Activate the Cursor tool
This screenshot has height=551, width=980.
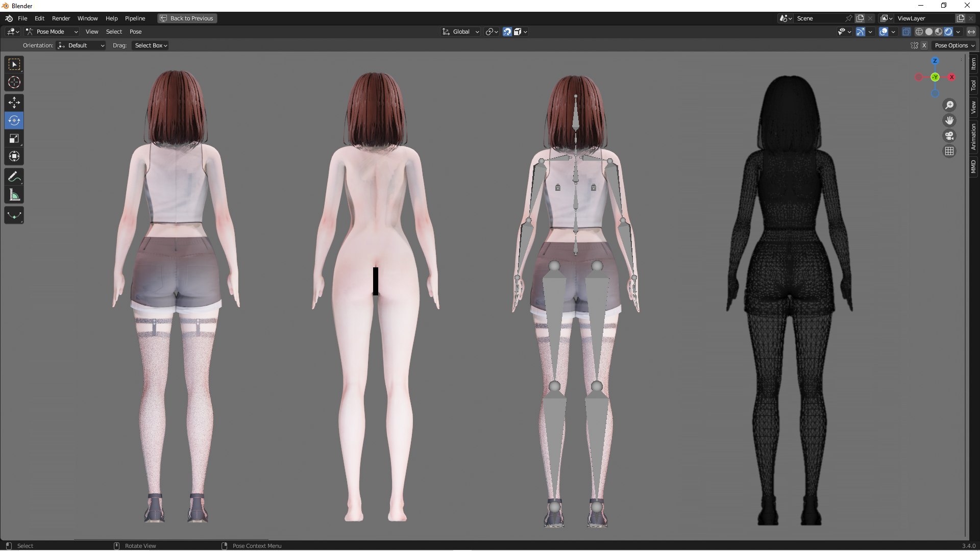click(14, 82)
